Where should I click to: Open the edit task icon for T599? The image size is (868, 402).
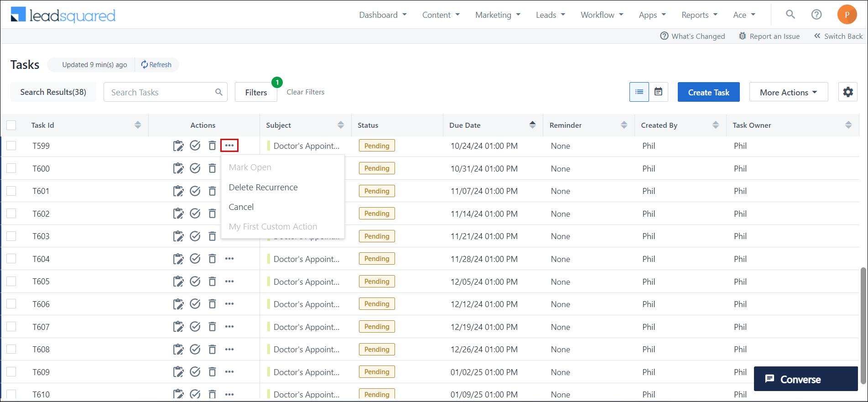click(x=178, y=146)
